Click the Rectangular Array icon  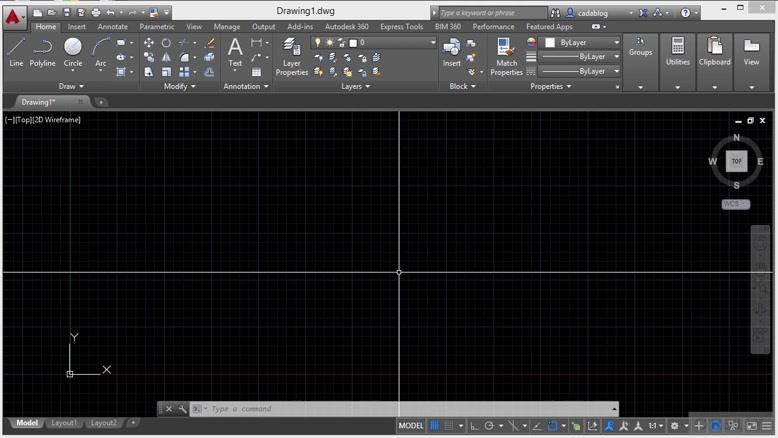point(184,72)
